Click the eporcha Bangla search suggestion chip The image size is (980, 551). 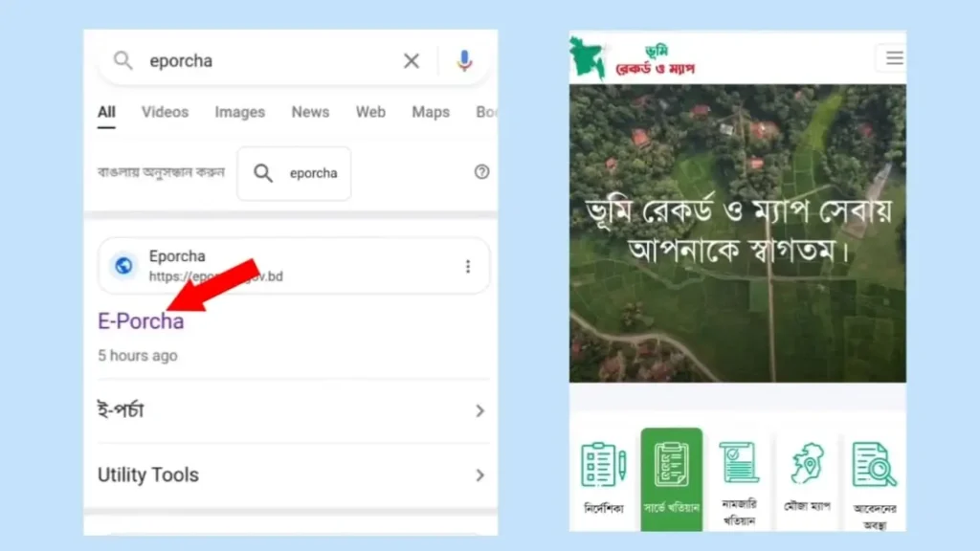tap(294, 173)
